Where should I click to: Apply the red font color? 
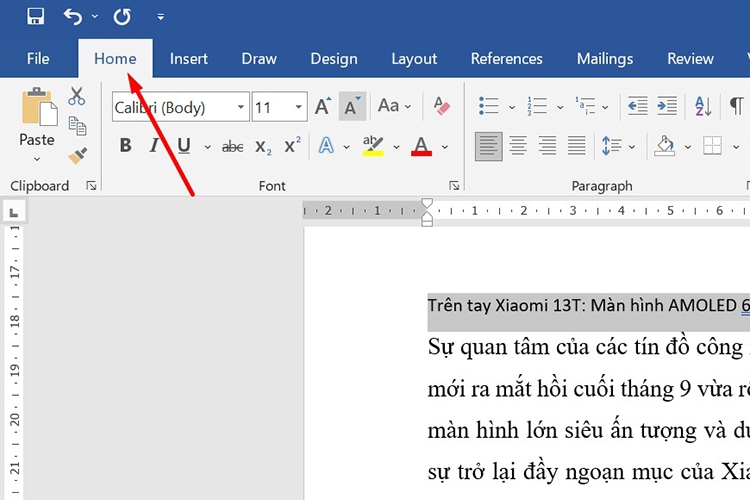pyautogui.click(x=421, y=146)
